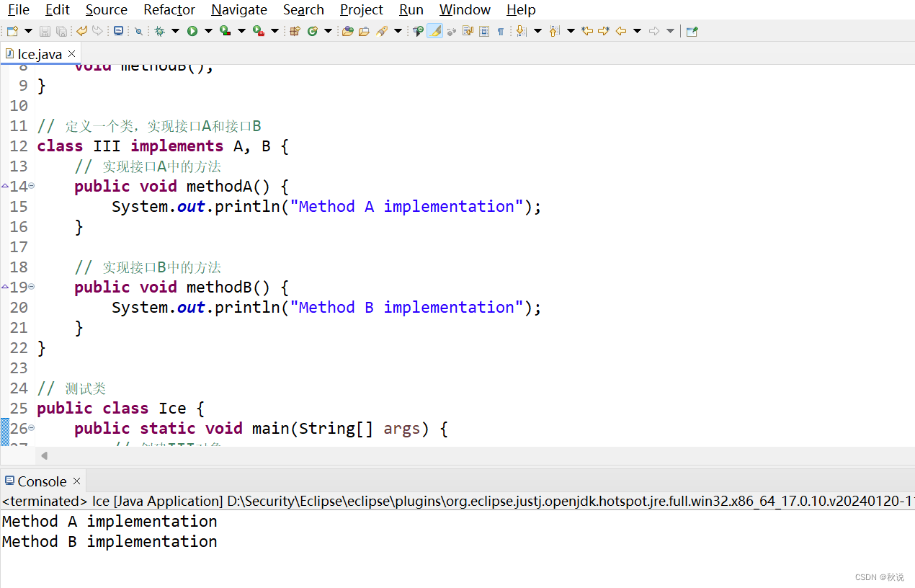Image resolution: width=915 pixels, height=588 pixels.
Task: Toggle Show Whitespace Characters pilcrow
Action: pos(501,31)
